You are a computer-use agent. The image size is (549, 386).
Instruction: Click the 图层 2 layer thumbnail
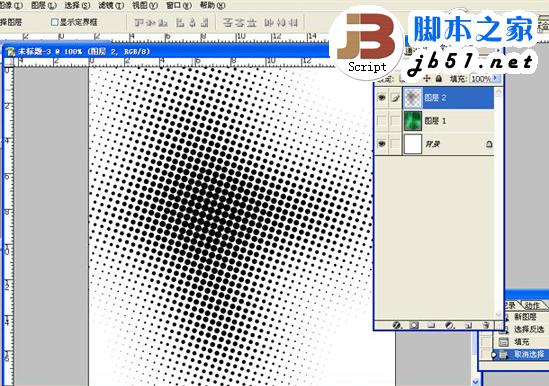point(412,97)
